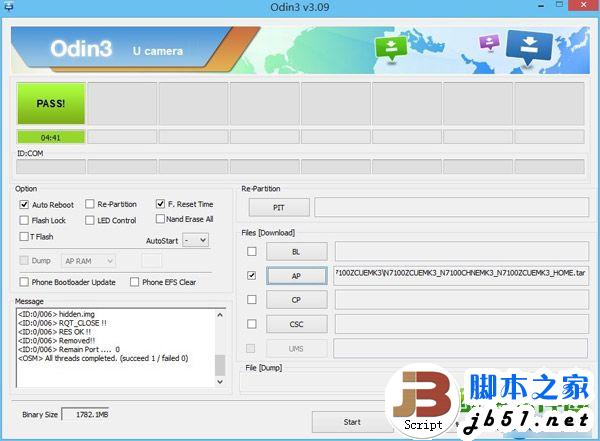Click the purple download marker icon in banner
The width and height of the screenshot is (600, 441).
[489, 42]
